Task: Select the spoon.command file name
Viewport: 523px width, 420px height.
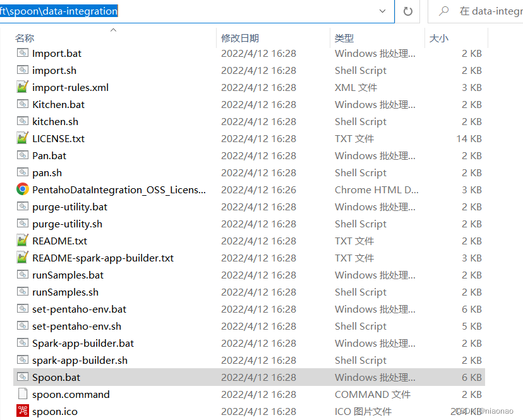Action: click(x=71, y=394)
